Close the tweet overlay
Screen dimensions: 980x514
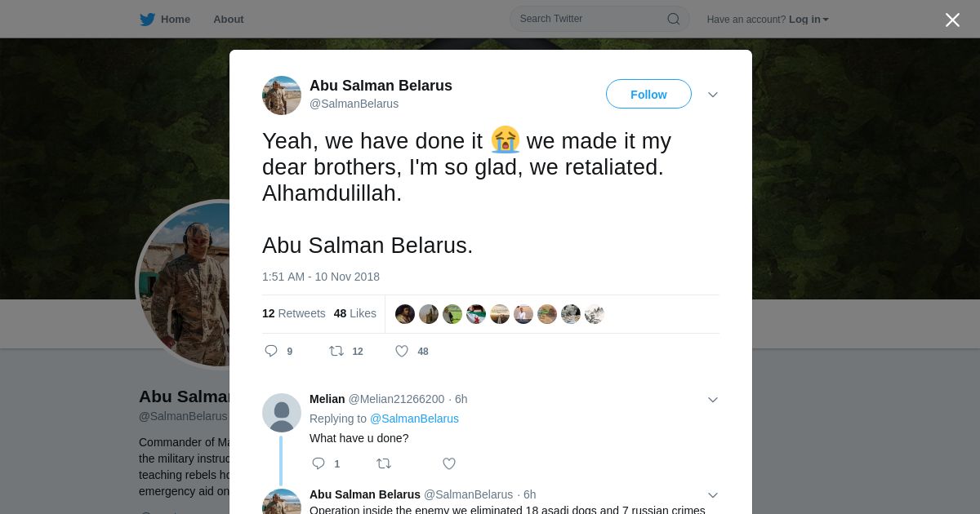click(952, 20)
